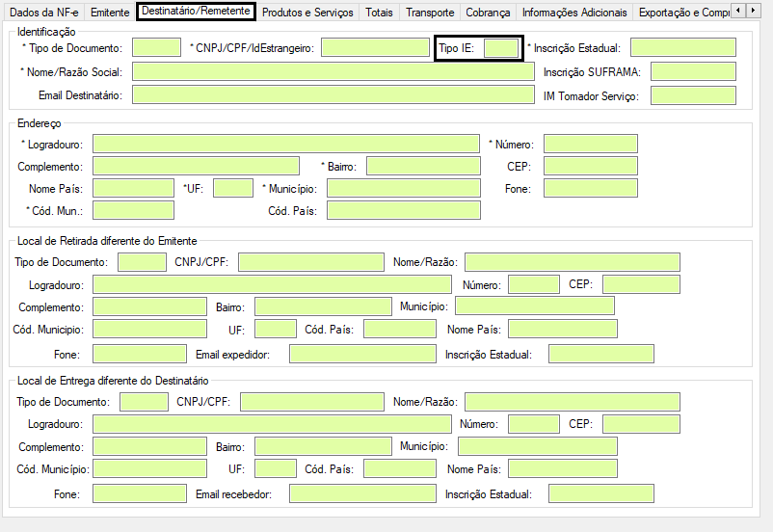Focus Bairro field in Local de Entrega
The width and height of the screenshot is (773, 532).
[324, 446]
